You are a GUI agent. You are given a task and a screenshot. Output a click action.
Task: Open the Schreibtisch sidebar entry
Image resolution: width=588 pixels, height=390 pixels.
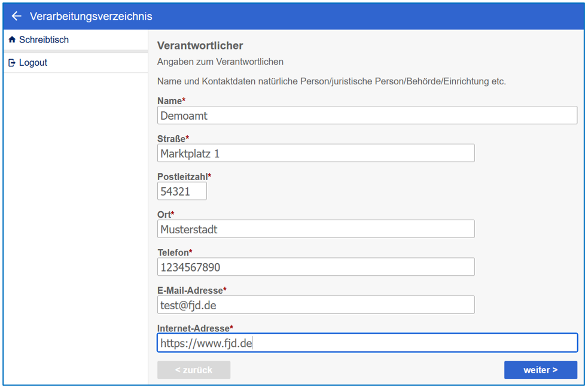[44, 40]
